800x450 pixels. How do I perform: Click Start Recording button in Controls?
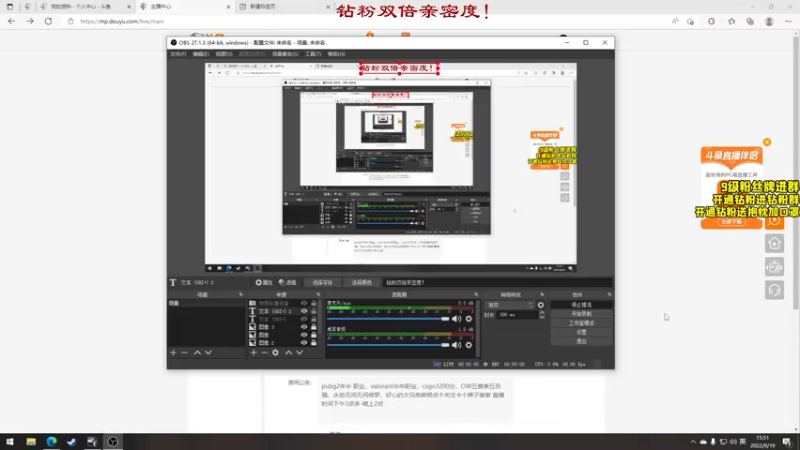[582, 314]
